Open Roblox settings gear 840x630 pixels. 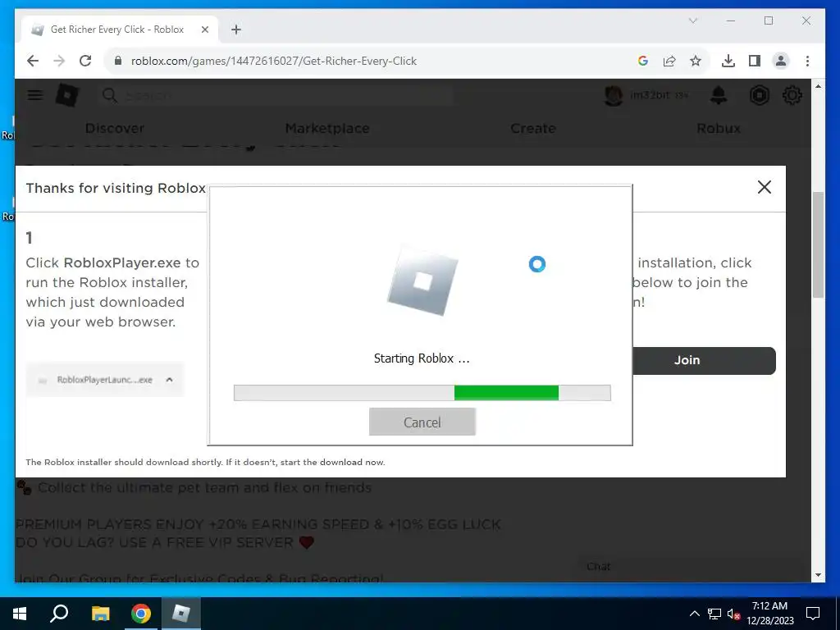[x=792, y=95]
